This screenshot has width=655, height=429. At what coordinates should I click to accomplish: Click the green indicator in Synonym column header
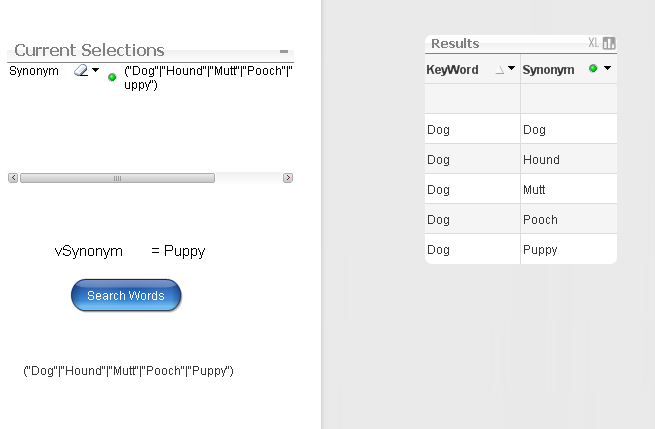(x=593, y=69)
